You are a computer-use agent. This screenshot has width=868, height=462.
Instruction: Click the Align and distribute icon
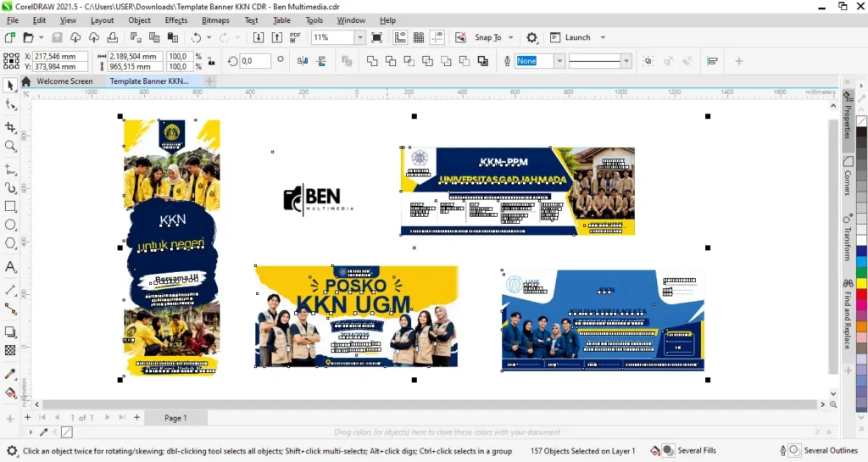[x=712, y=61]
